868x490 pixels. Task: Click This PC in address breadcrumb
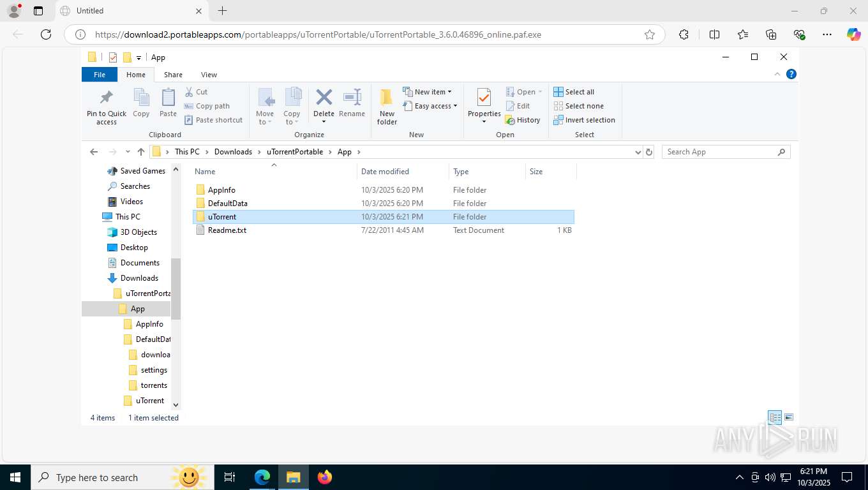click(x=187, y=152)
